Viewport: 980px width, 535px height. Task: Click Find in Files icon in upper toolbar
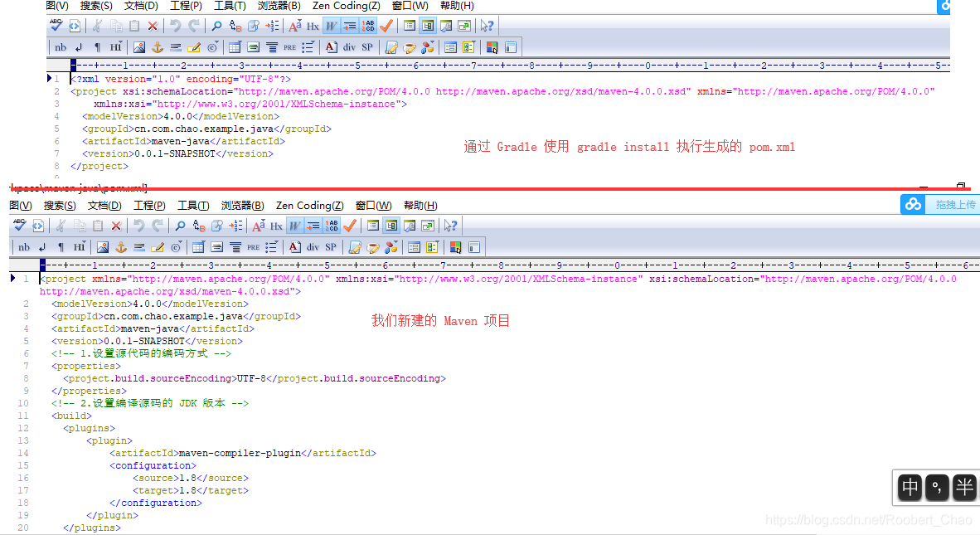[x=253, y=26]
